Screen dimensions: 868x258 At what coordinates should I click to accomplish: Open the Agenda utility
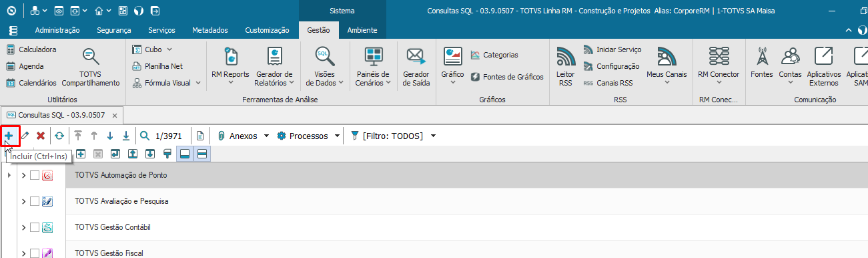point(25,66)
